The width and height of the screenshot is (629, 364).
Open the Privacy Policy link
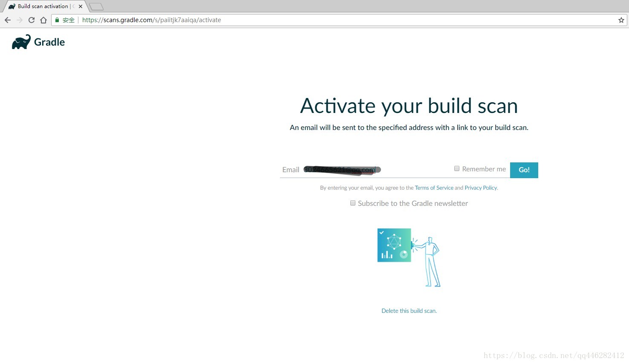pos(481,188)
